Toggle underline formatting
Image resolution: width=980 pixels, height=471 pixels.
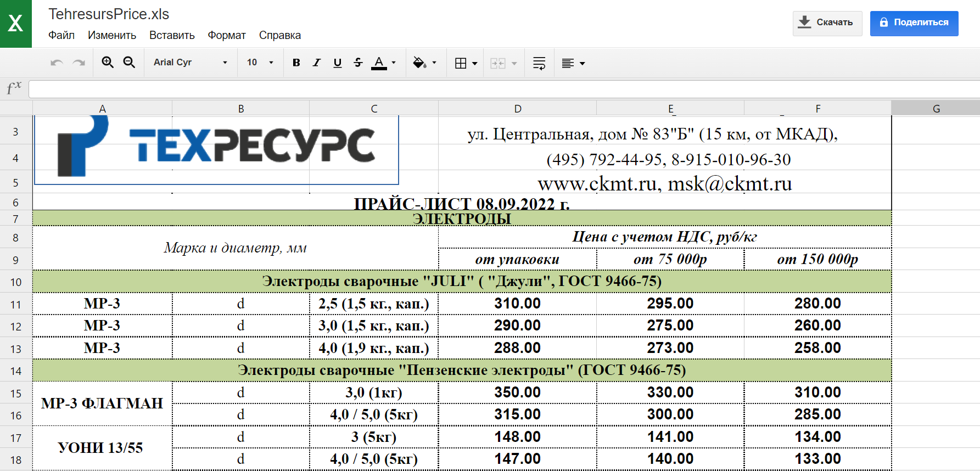338,63
